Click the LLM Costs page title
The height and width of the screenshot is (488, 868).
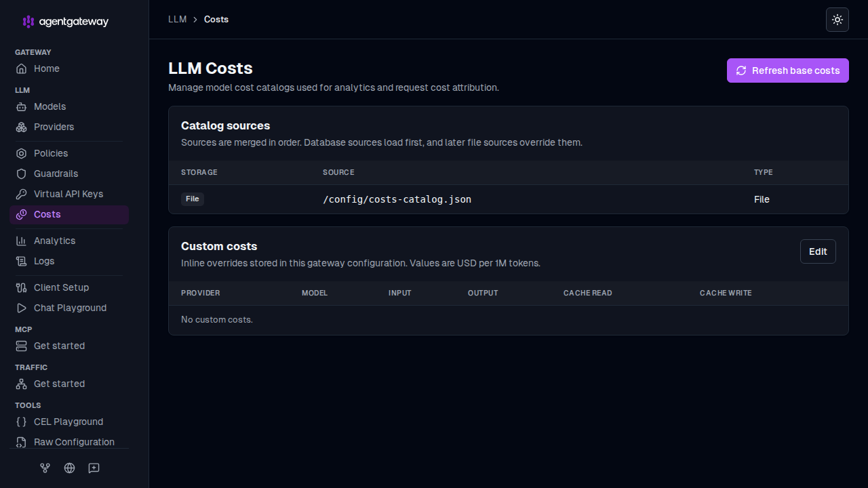[210, 68]
